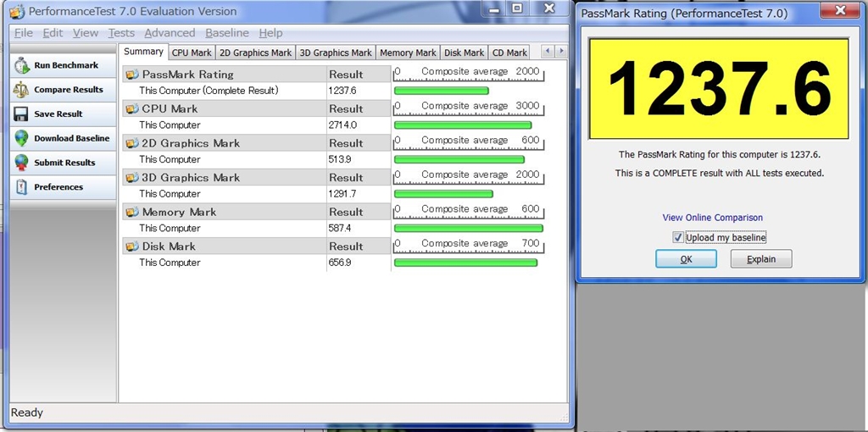Select the 2D Graphics result value 513.9
This screenshot has width=868, height=432.
(341, 159)
